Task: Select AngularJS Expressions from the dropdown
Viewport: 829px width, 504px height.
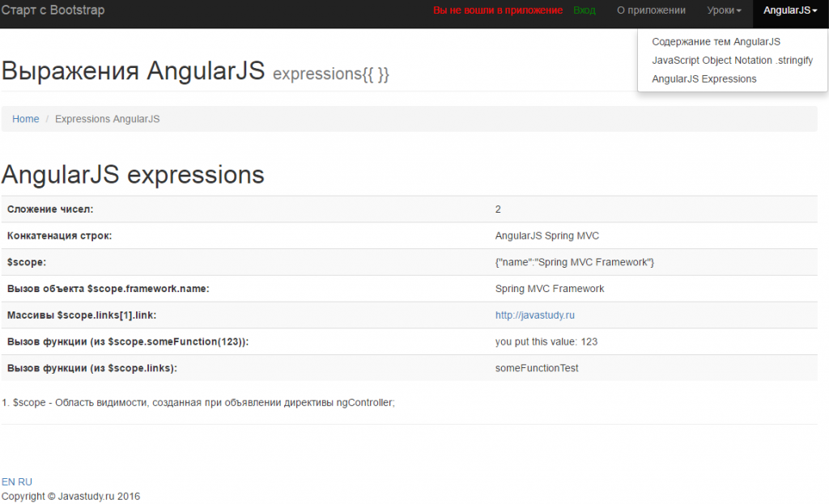Action: pyautogui.click(x=704, y=78)
